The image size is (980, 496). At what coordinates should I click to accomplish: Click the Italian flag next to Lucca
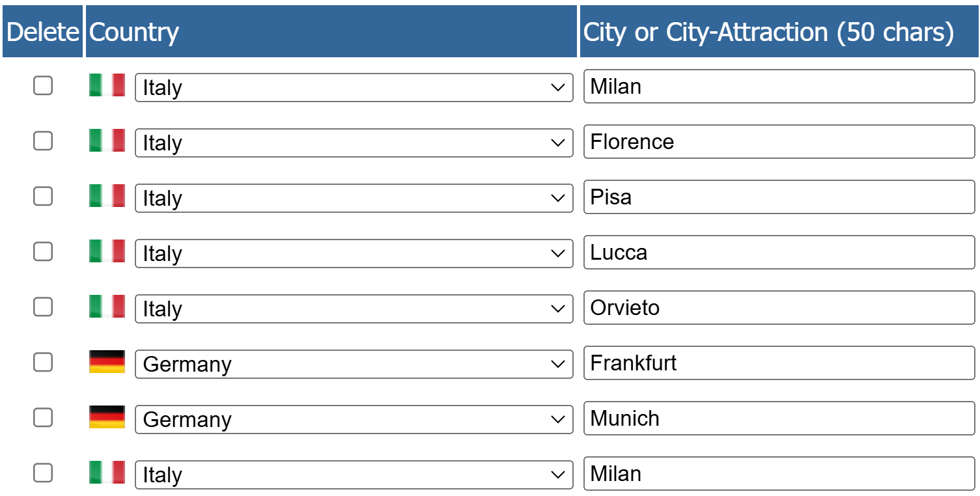click(107, 251)
